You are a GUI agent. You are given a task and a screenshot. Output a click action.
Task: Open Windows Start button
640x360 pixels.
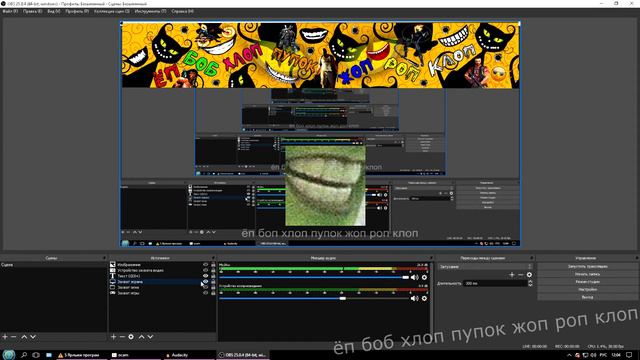point(9,355)
